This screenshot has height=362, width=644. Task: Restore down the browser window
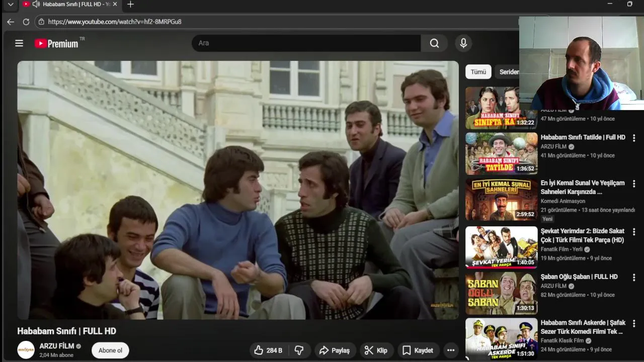629,4
